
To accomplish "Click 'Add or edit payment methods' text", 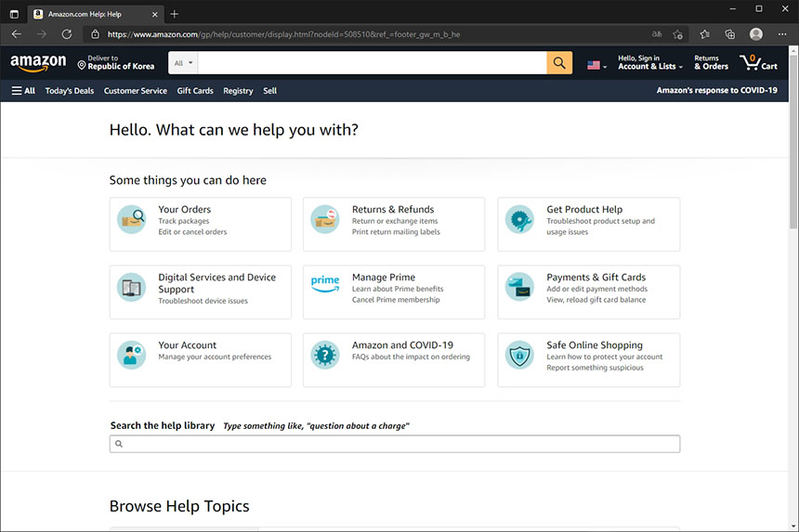I will (x=596, y=289).
